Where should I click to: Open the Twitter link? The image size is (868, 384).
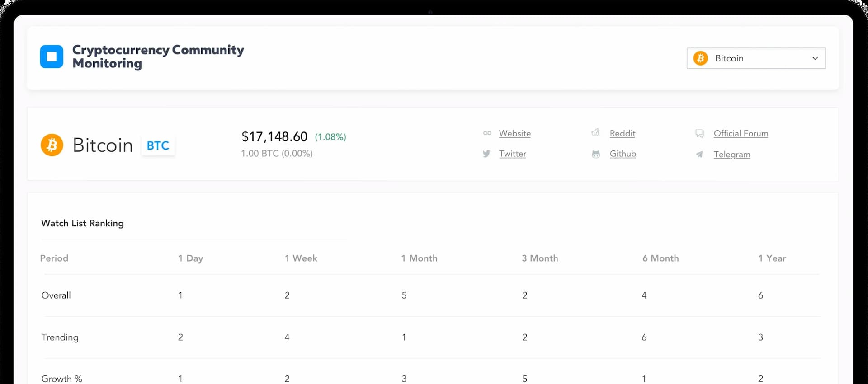pos(512,154)
